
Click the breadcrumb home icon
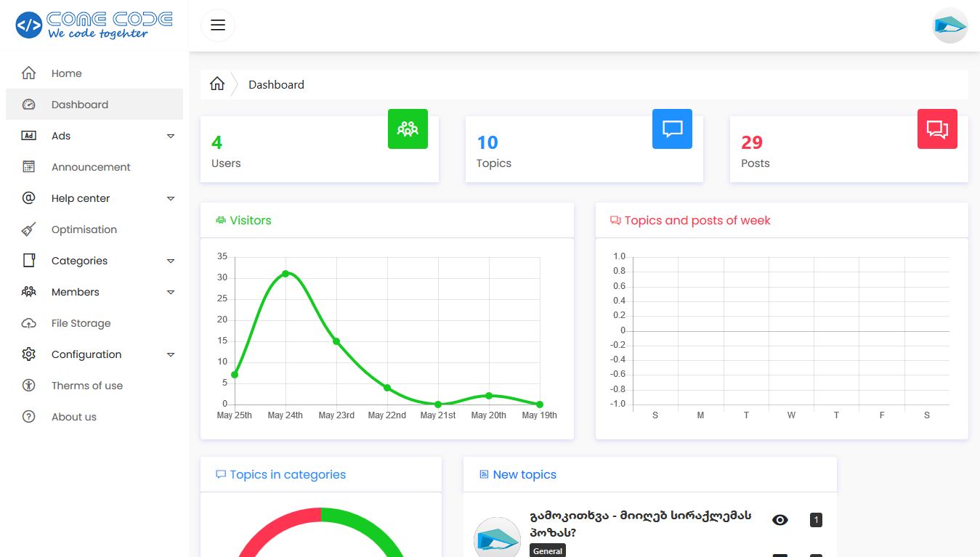(x=217, y=84)
